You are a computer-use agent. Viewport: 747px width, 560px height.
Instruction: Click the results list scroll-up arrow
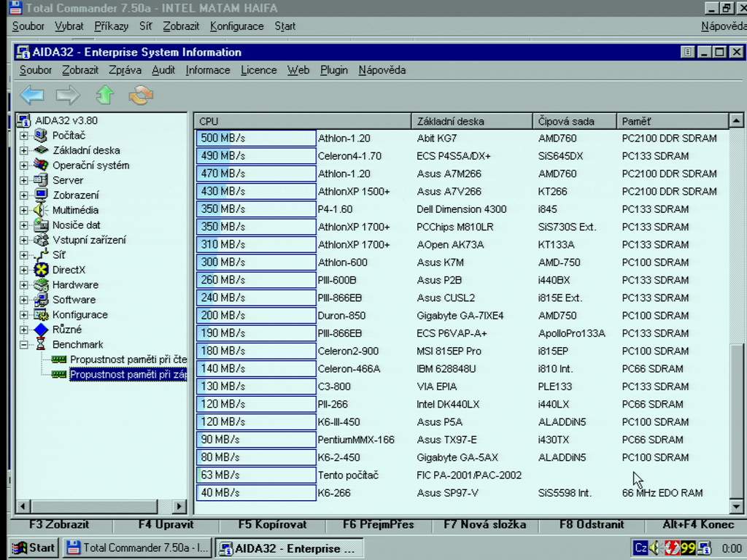pyautogui.click(x=736, y=120)
